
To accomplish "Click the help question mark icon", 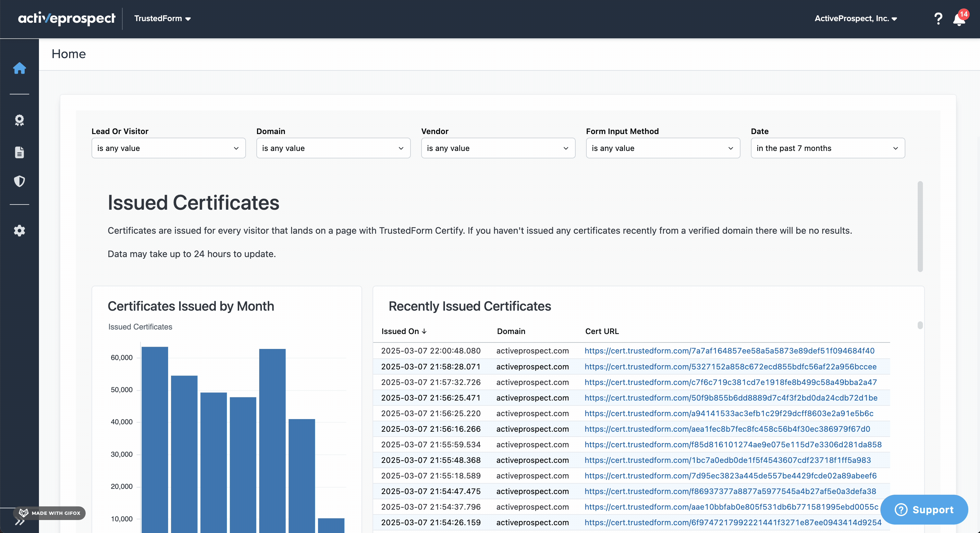I will click(x=938, y=19).
